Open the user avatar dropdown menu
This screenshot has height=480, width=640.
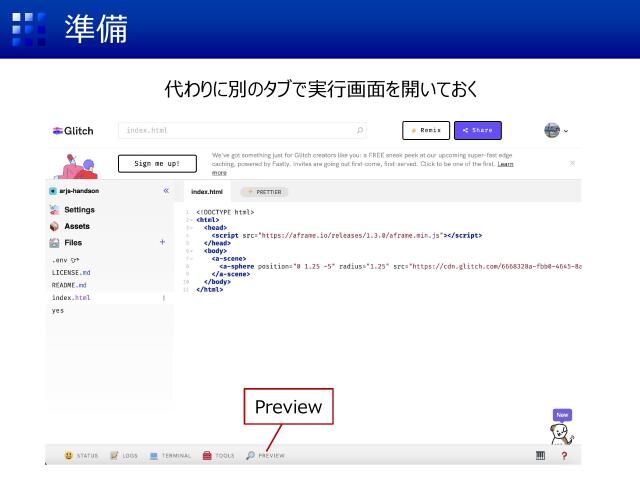tap(556, 130)
